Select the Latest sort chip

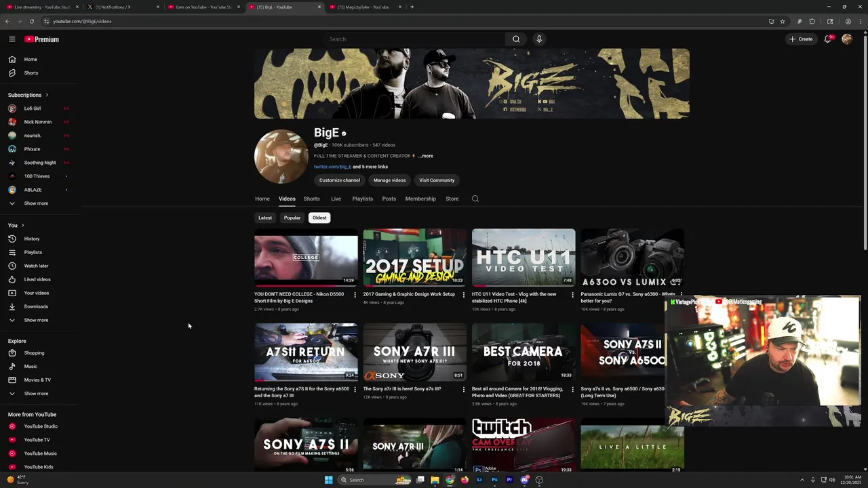265,218
